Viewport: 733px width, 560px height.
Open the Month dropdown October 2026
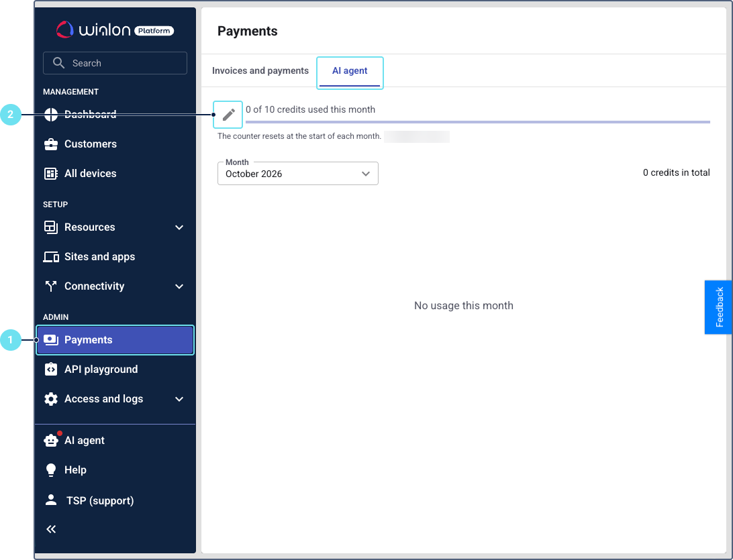298,173
